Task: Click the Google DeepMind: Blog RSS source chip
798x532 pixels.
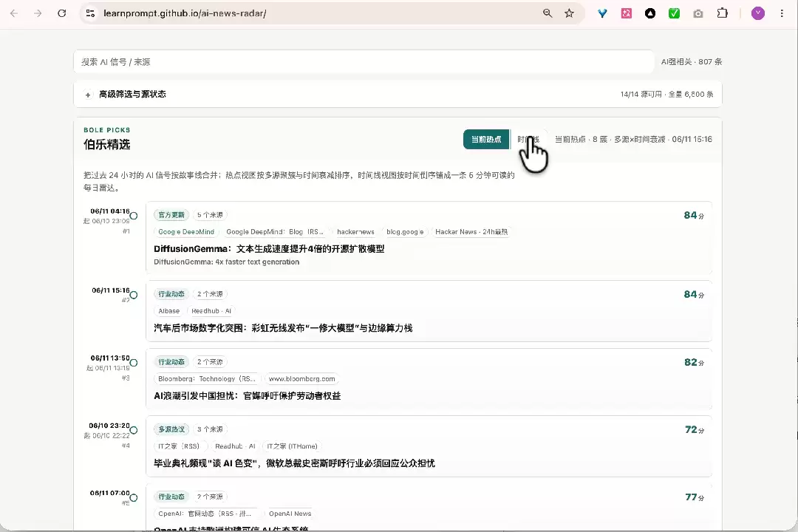Action: click(275, 231)
